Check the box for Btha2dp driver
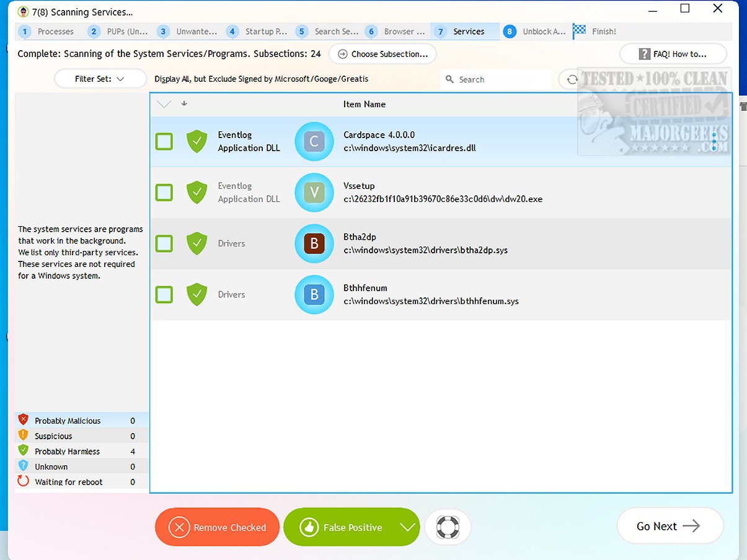 click(x=164, y=243)
